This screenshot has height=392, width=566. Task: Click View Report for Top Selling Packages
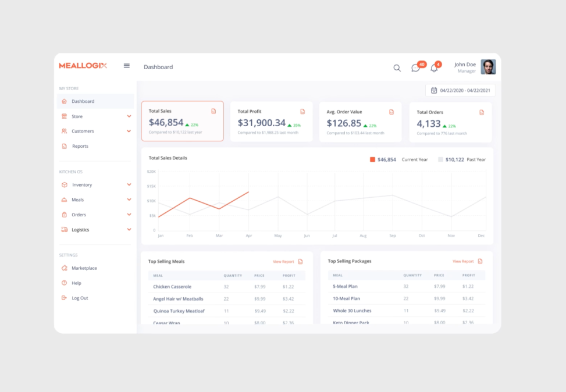coord(463,261)
